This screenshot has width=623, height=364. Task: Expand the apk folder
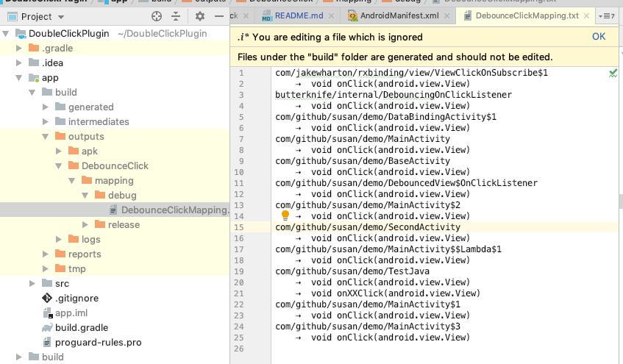(58, 151)
